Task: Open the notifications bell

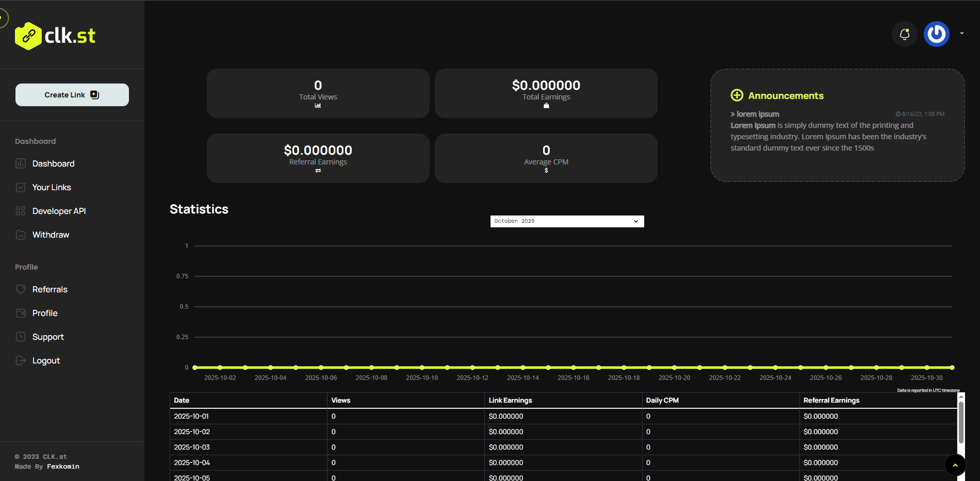Action: pos(904,35)
